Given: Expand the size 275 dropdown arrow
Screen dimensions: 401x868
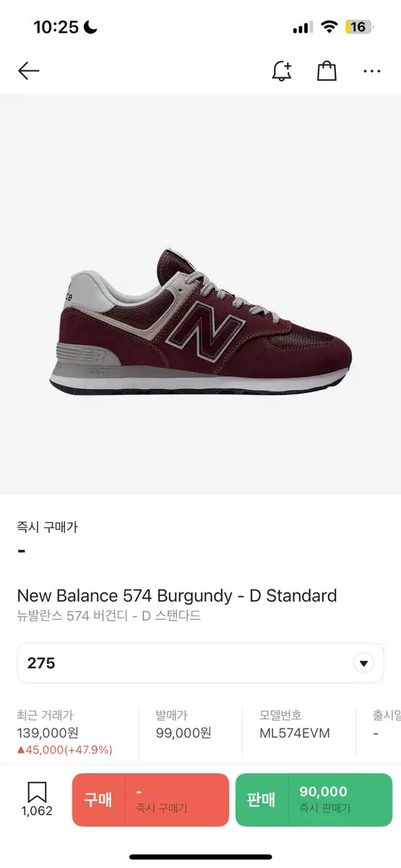Looking at the screenshot, I should click(x=363, y=663).
